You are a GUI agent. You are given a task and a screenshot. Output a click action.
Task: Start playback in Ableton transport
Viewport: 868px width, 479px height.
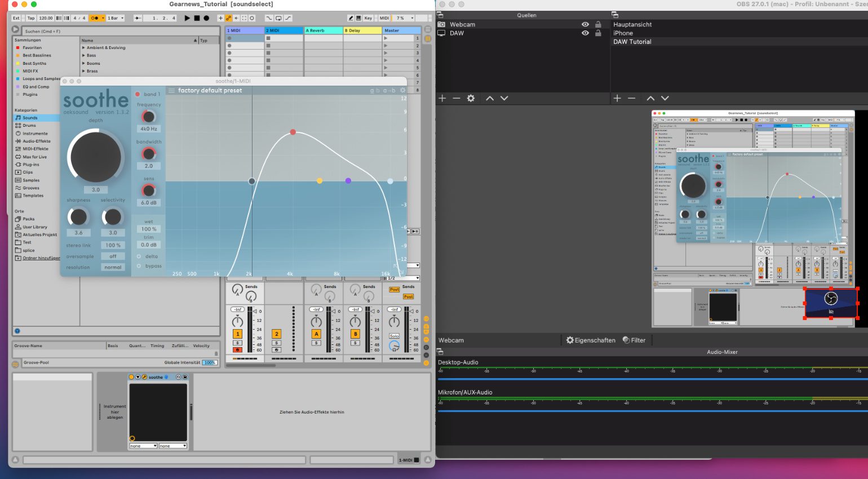[x=187, y=18]
